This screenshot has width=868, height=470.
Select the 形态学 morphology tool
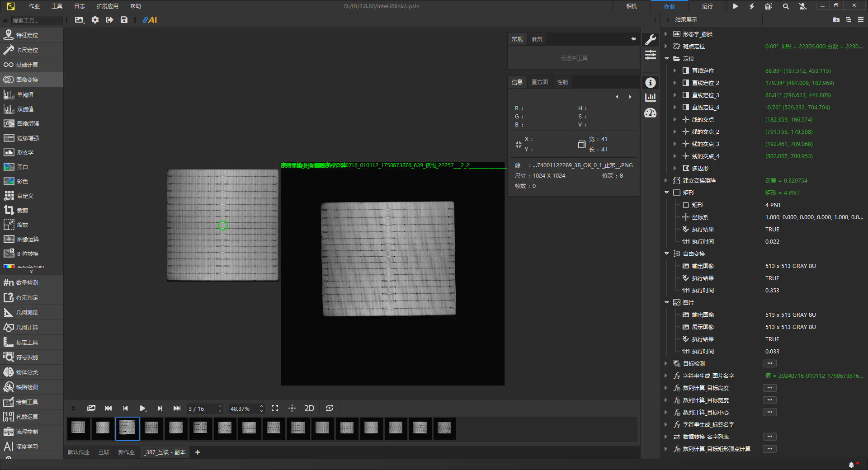[25, 153]
